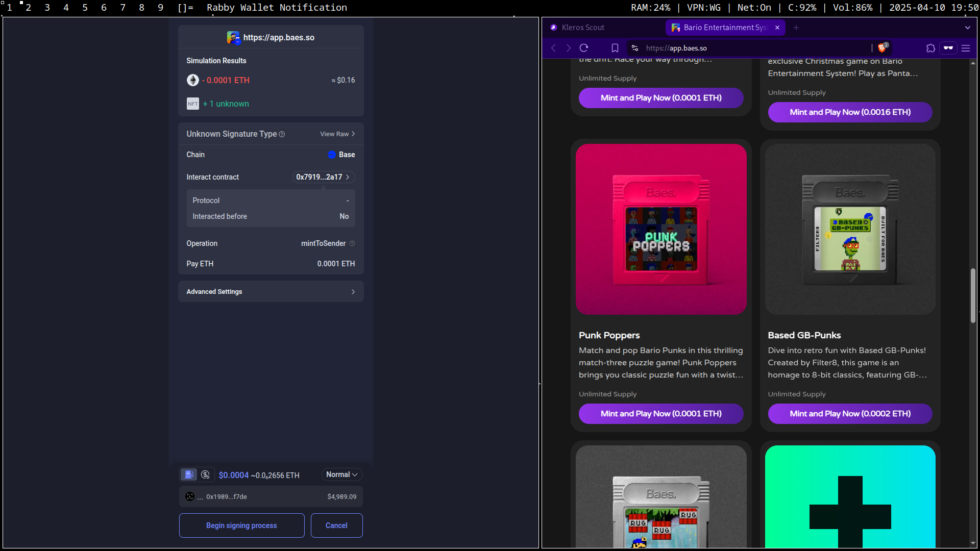The width and height of the screenshot is (980, 551).
Task: Click the help icon beside Unknown Signature Type
Action: click(x=282, y=134)
